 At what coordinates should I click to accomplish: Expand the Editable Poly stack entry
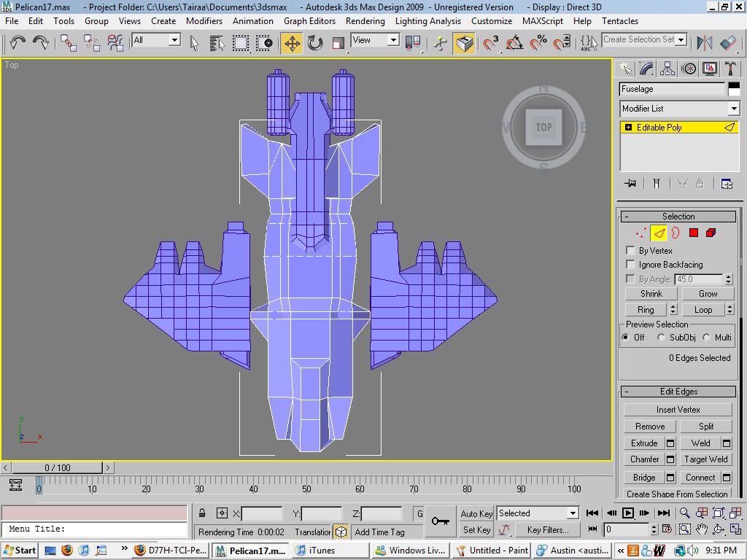pyautogui.click(x=628, y=127)
